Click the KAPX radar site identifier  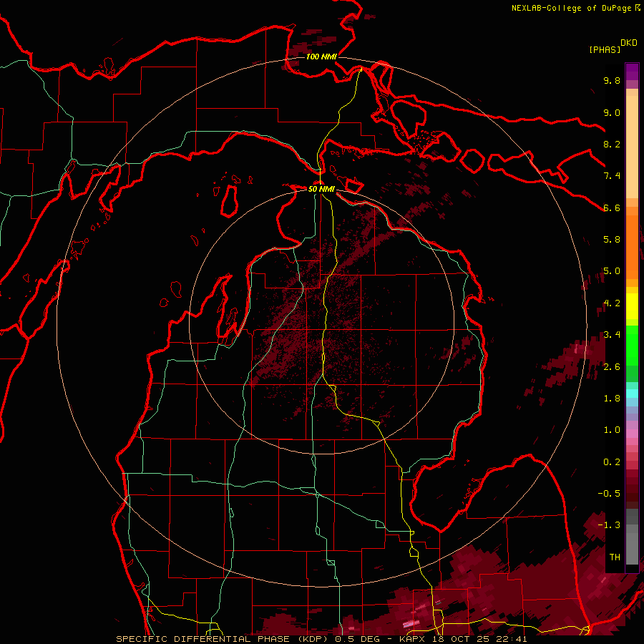(414, 639)
